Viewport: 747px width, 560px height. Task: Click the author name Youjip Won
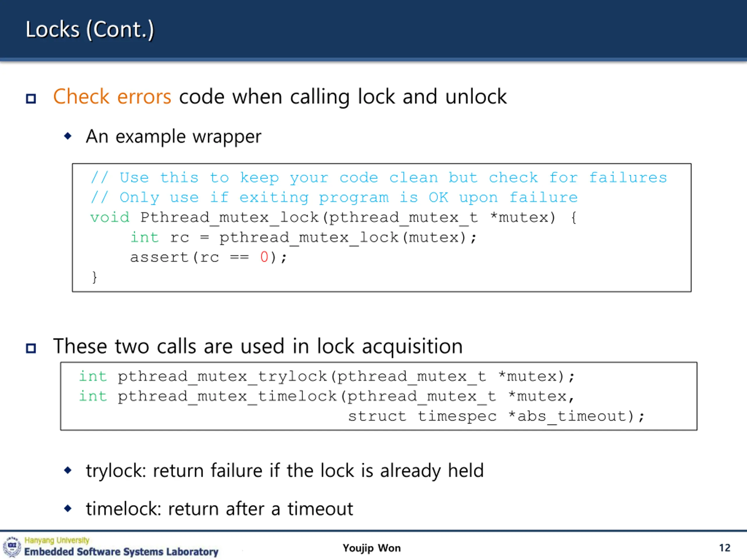click(372, 548)
